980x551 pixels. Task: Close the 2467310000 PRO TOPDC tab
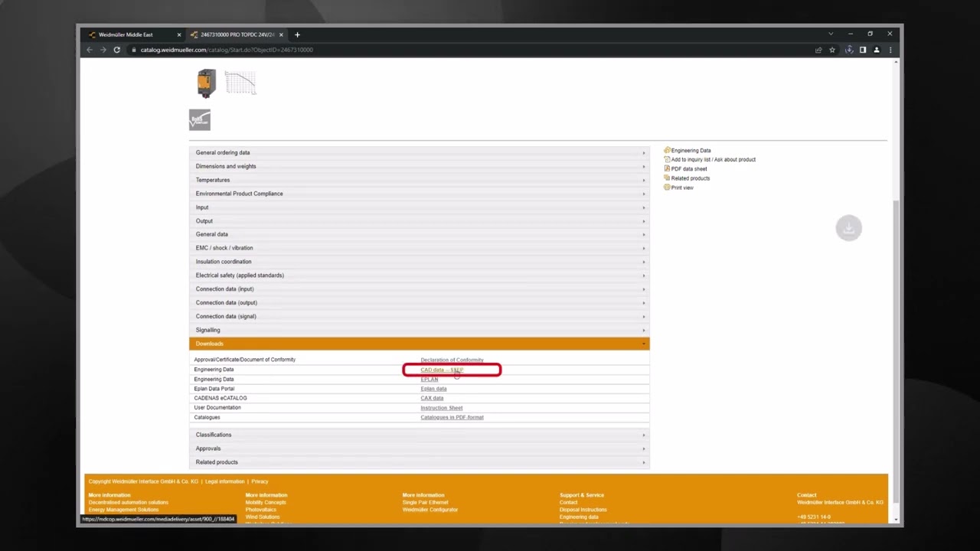[282, 34]
